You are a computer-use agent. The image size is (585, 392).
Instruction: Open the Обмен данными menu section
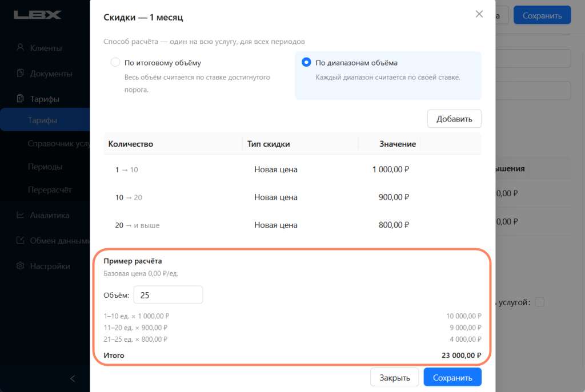[x=45, y=241]
